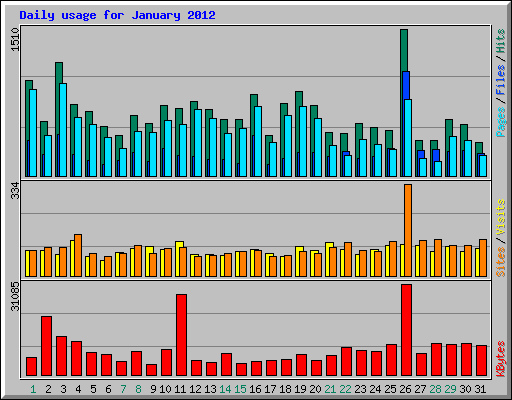
Task: Click the day 11 label on the x-axis
Action: [x=180, y=389]
